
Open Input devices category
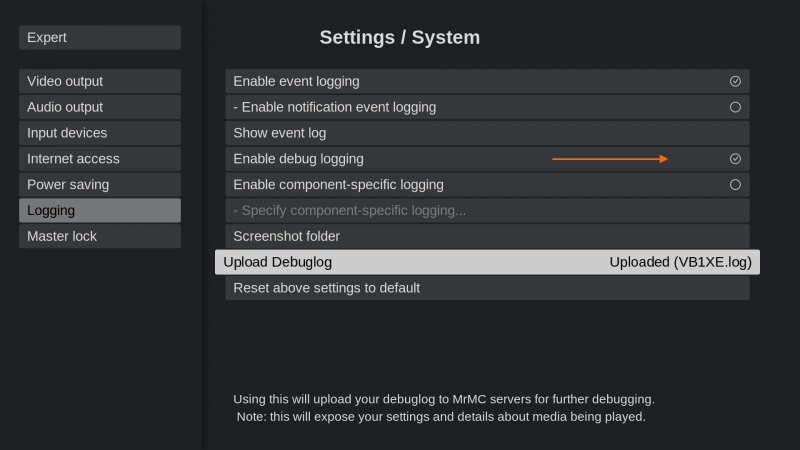point(100,133)
